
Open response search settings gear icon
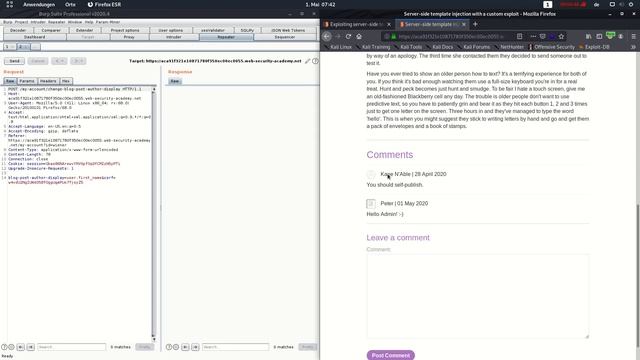point(176,347)
